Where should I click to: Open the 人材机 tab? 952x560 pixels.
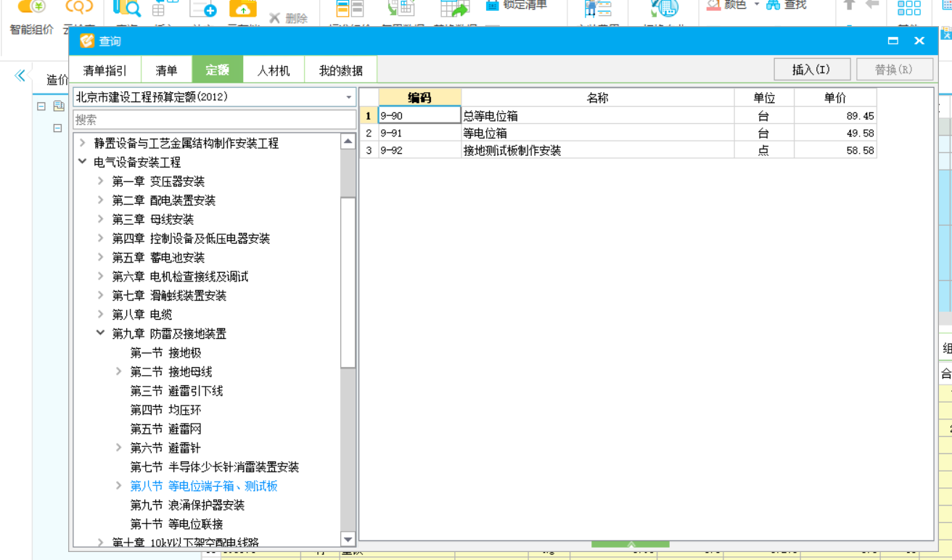coord(274,70)
